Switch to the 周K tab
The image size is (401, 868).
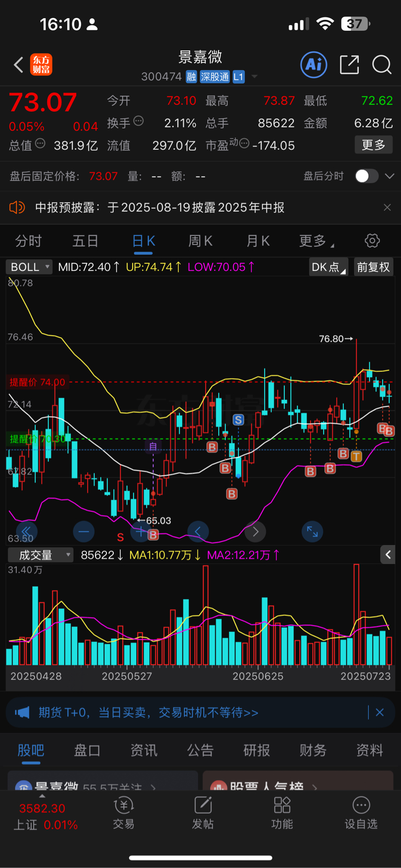tap(200, 241)
